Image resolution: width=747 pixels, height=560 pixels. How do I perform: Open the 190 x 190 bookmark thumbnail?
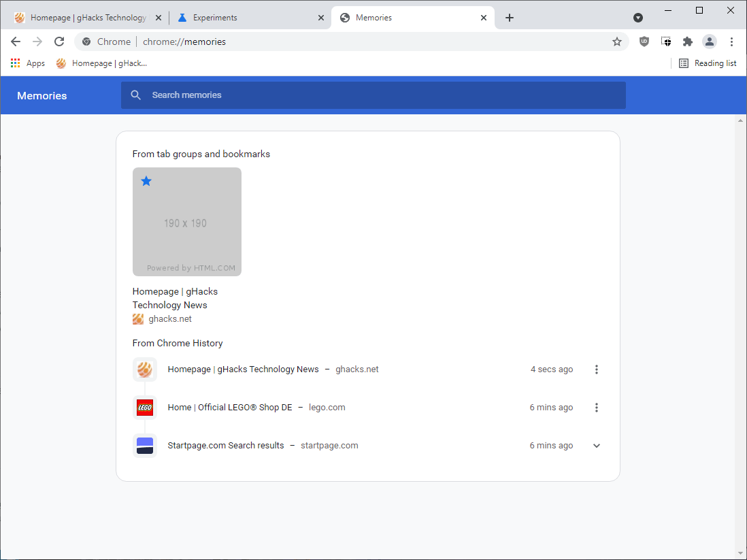click(186, 222)
